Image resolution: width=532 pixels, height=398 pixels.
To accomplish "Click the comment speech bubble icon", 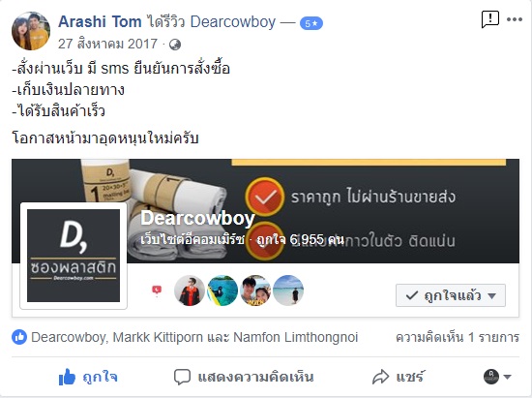I will pos(182,377).
